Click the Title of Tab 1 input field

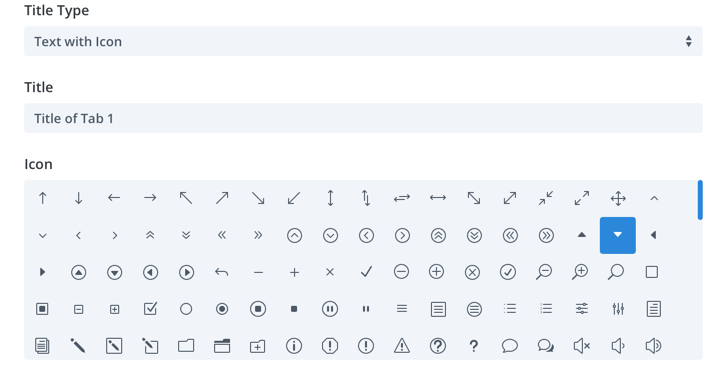363,118
